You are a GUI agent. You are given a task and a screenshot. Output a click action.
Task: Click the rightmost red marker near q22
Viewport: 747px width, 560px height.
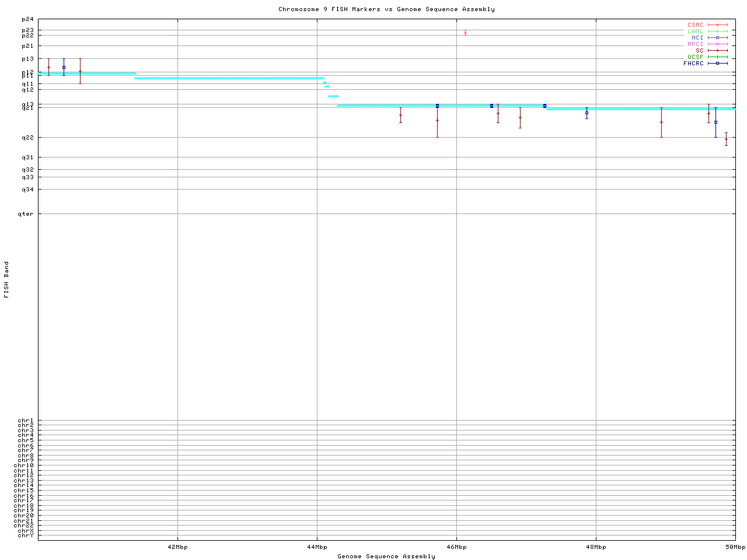pos(726,139)
